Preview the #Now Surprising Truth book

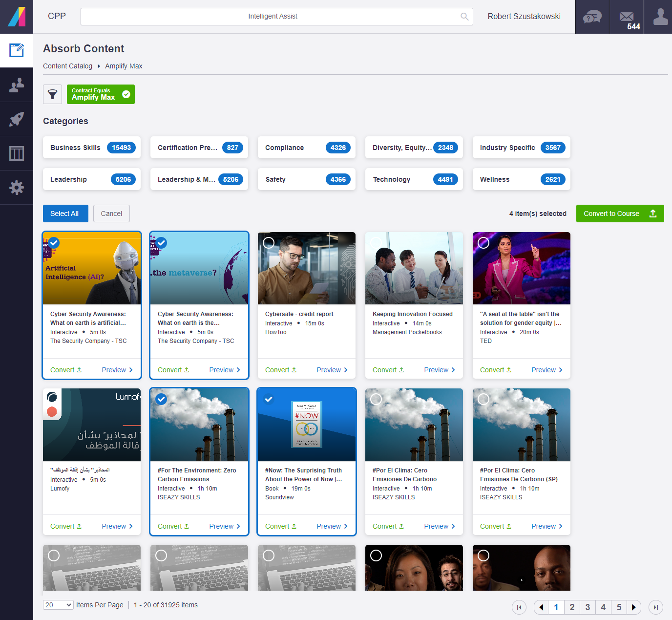pos(332,526)
